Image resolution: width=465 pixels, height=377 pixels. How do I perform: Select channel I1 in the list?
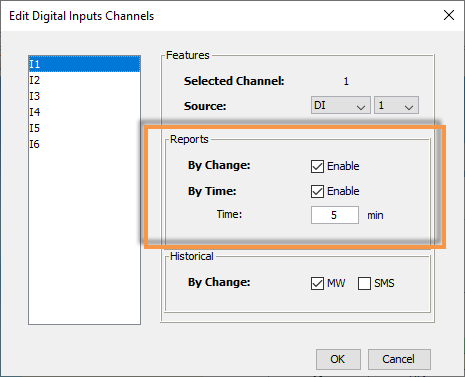click(x=84, y=64)
